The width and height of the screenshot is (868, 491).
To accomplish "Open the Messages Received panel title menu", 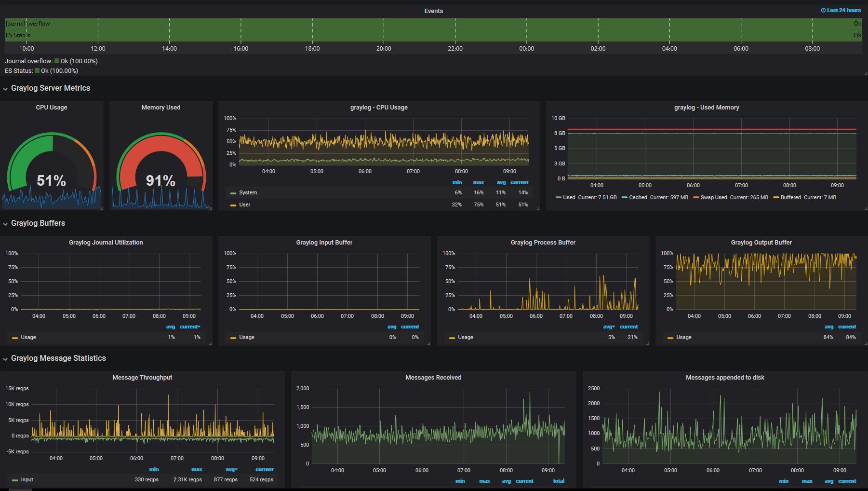I will pyautogui.click(x=433, y=378).
